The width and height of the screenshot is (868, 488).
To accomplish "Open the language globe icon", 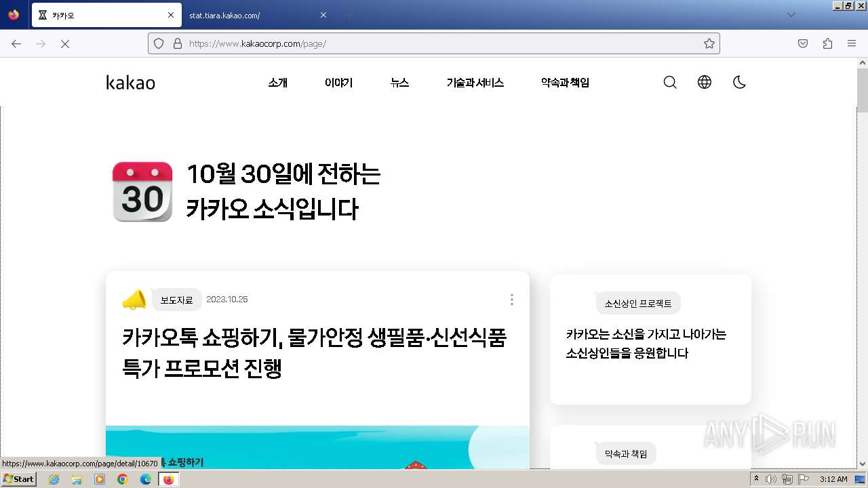I will [x=705, y=82].
